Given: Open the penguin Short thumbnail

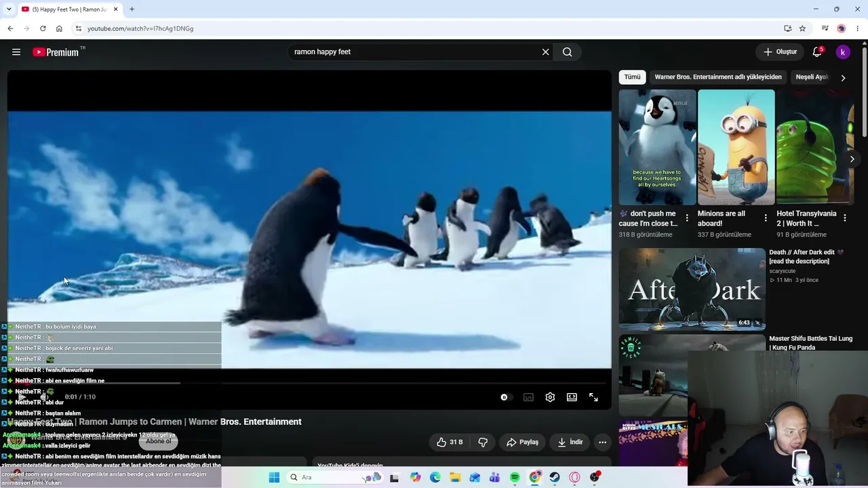Looking at the screenshot, I should coord(657,147).
